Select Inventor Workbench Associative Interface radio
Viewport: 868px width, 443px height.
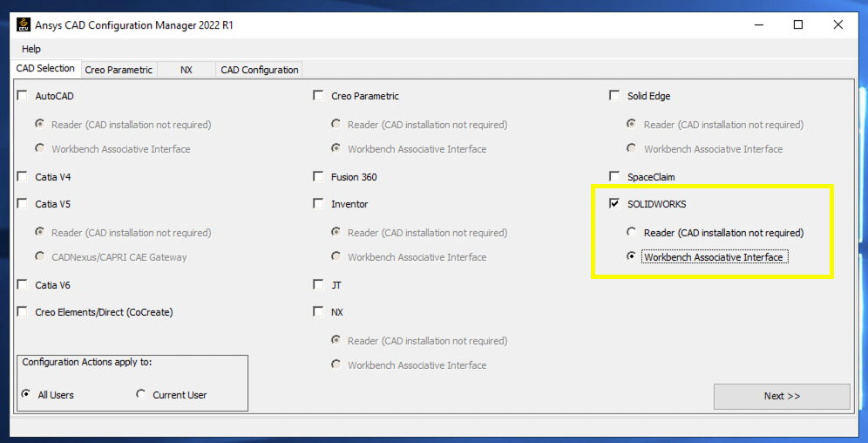pyautogui.click(x=336, y=256)
